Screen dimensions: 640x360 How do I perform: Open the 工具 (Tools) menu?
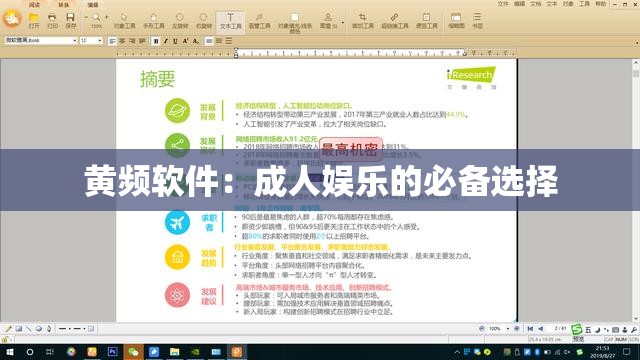(x=584, y=4)
